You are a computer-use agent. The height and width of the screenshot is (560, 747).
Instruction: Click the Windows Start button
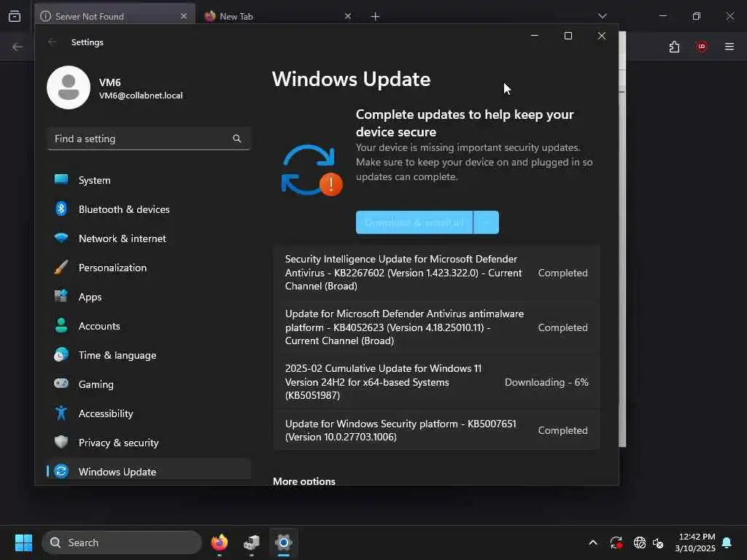click(x=23, y=542)
